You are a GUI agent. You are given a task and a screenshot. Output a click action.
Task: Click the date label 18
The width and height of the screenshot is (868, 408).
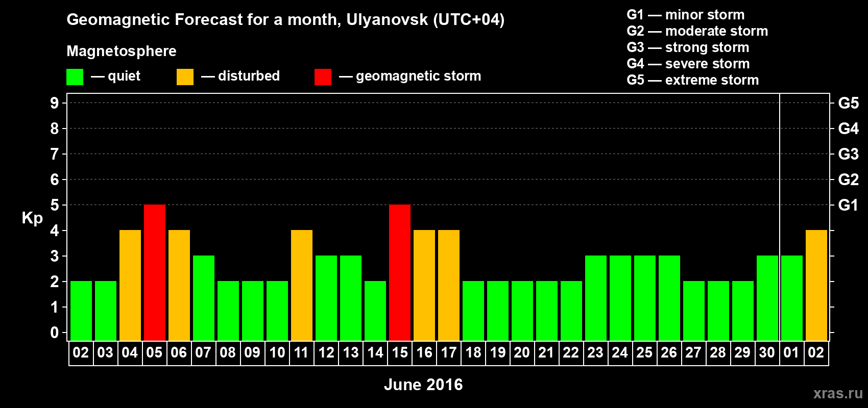point(473,353)
